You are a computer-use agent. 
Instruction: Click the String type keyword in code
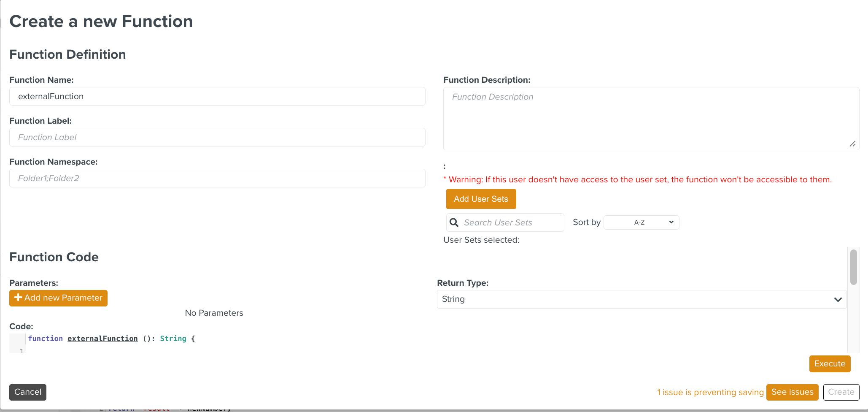[x=173, y=339]
